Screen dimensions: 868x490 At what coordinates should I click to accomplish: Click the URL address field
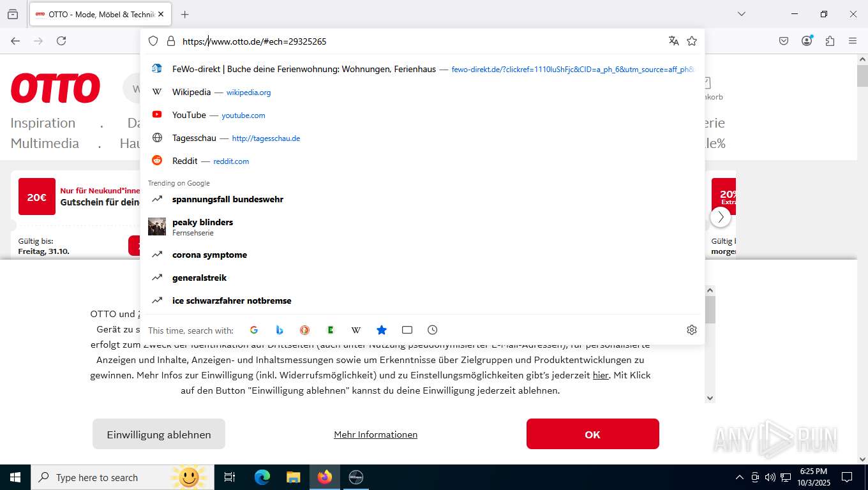421,41
